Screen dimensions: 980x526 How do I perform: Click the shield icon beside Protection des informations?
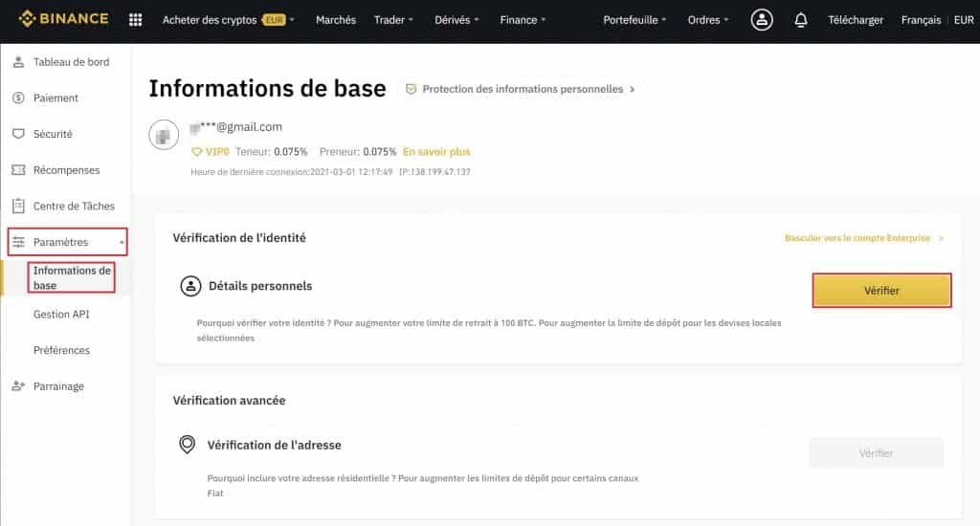coord(411,89)
